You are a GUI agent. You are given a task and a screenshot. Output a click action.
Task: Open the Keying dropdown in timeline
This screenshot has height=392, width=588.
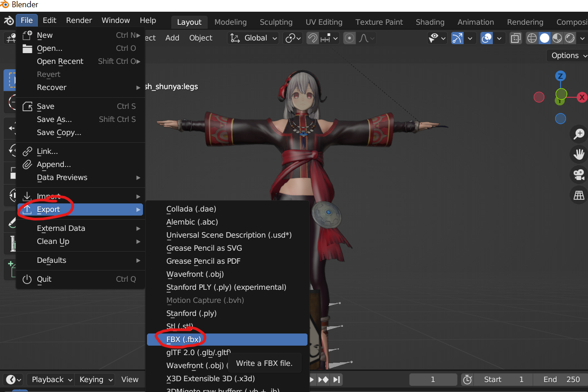[94, 379]
